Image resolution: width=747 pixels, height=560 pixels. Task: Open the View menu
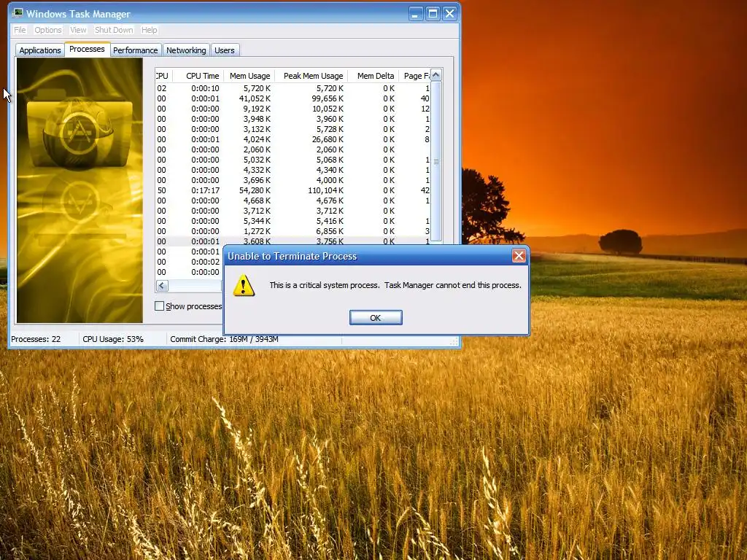78,30
